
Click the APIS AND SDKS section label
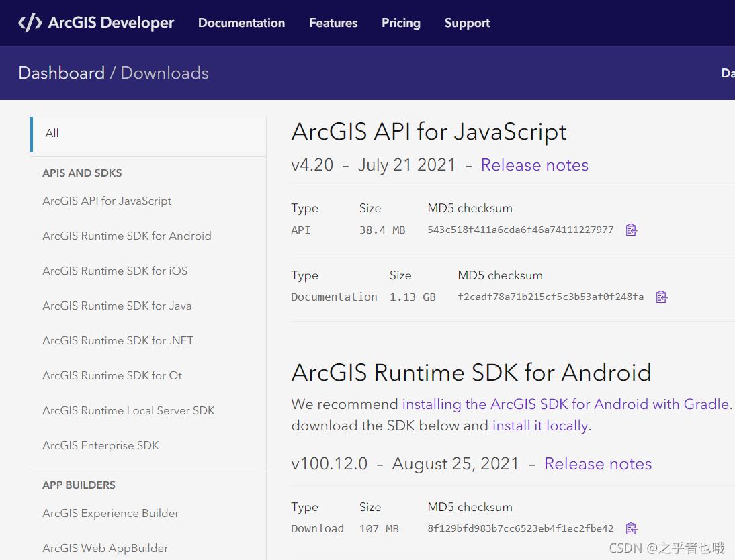coord(82,173)
